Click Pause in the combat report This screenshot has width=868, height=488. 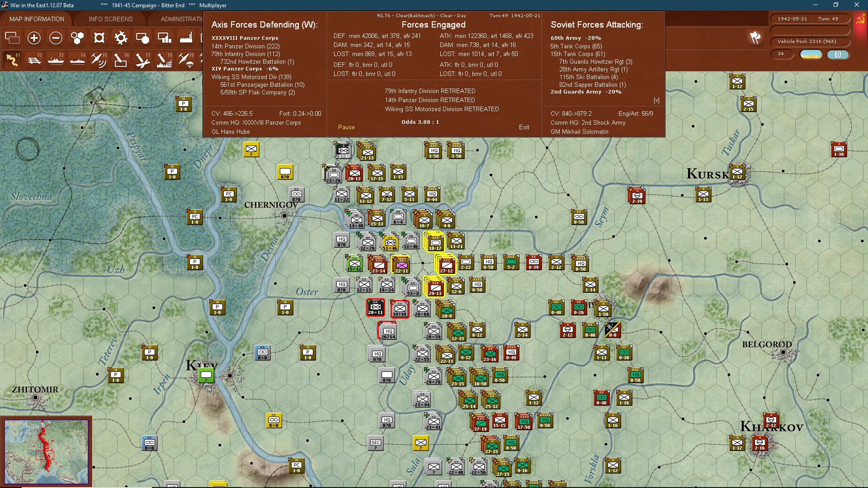pyautogui.click(x=346, y=127)
